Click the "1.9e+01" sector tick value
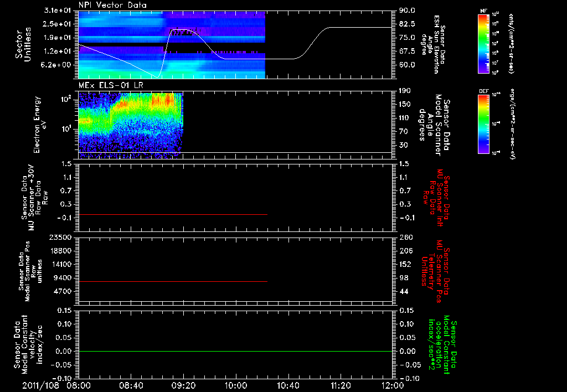This screenshot has height=392, width=567. (x=57, y=38)
